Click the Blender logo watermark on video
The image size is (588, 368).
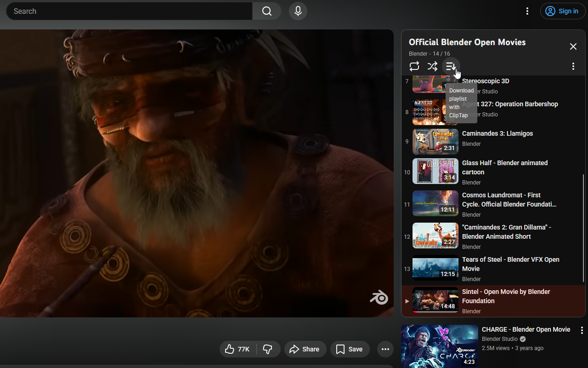pos(379,298)
